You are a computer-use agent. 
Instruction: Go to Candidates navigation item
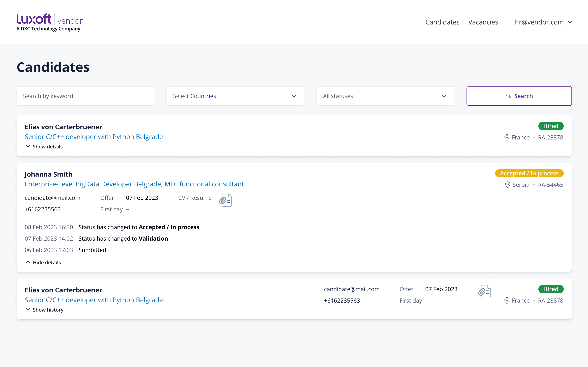pos(442,22)
